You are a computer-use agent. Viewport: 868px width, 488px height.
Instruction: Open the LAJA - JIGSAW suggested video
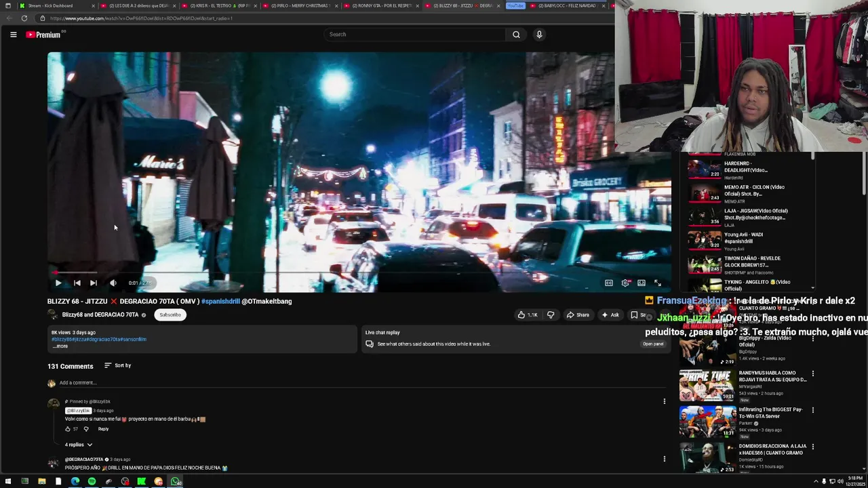(x=746, y=217)
